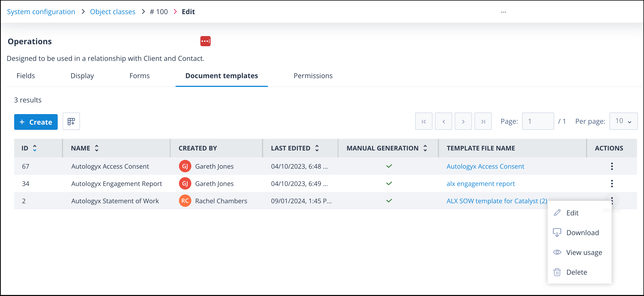Sort table by Name column
Viewport: 644px width, 296px height.
pos(97,148)
